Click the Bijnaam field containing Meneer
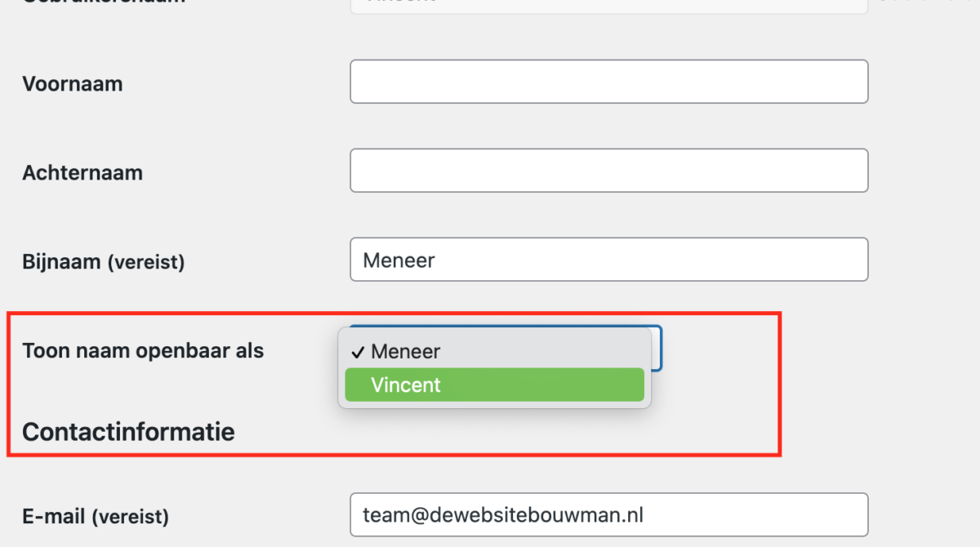The width and height of the screenshot is (980, 547). (608, 260)
